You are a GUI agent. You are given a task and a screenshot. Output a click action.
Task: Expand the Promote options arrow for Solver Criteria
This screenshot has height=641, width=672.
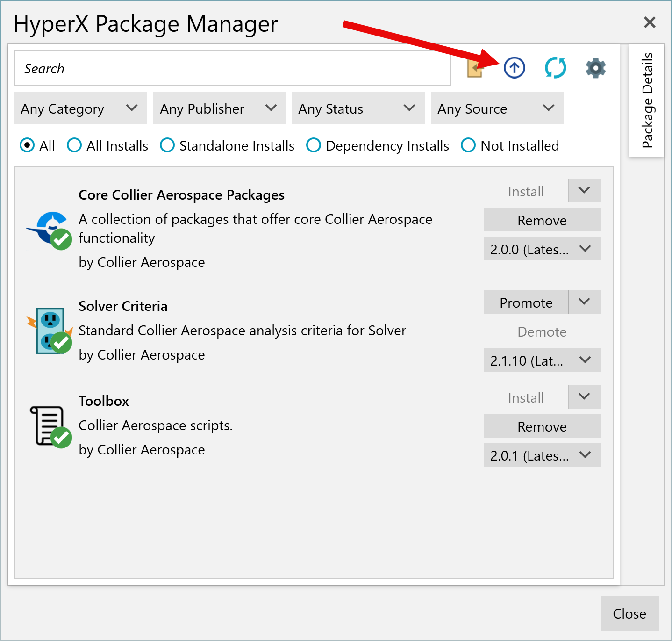tap(584, 302)
